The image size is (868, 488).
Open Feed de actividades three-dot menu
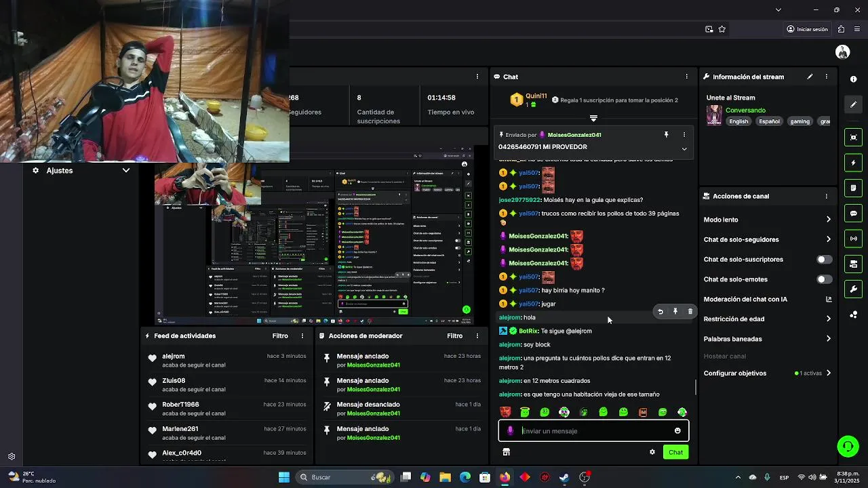click(x=302, y=336)
